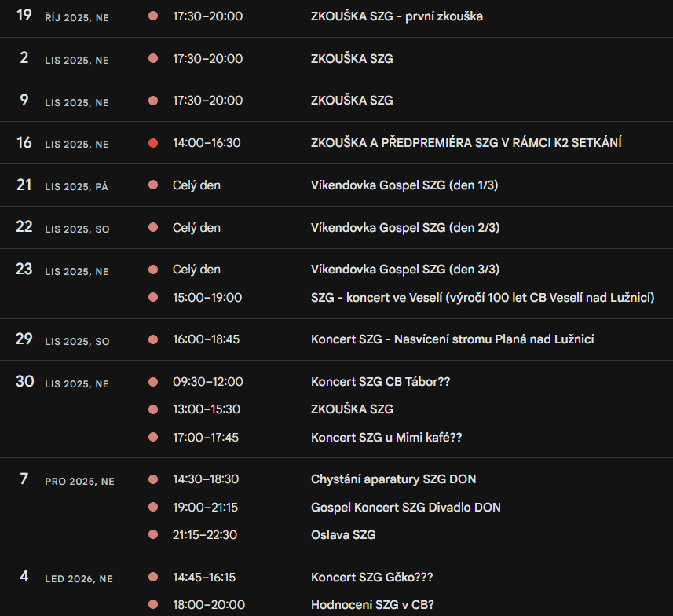Open ZKOUŠKA A PŘEDPREMIÉRA SZG V RÁMCI K2 SETKÁNÍ
Screen dimensions: 673x616
pyautogui.click(x=466, y=143)
